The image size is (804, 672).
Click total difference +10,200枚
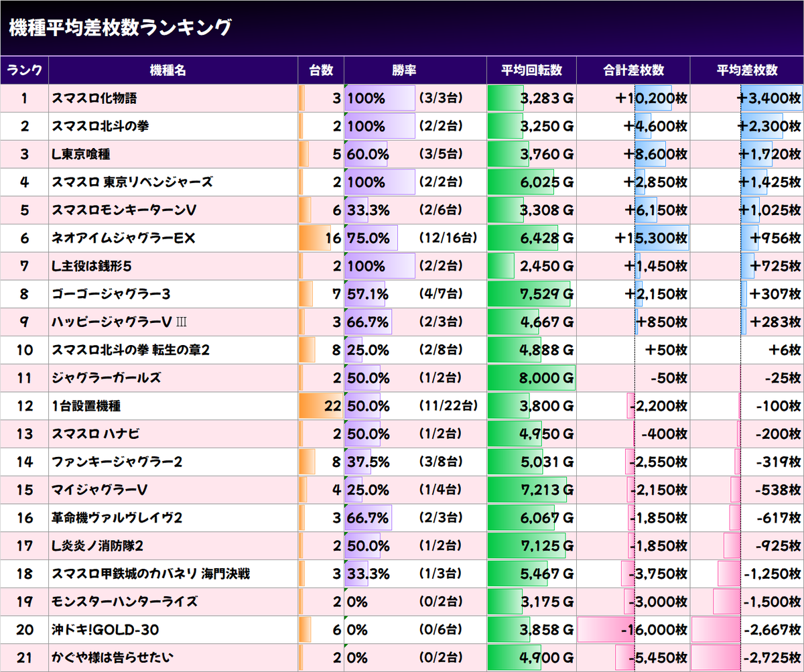pyautogui.click(x=651, y=98)
